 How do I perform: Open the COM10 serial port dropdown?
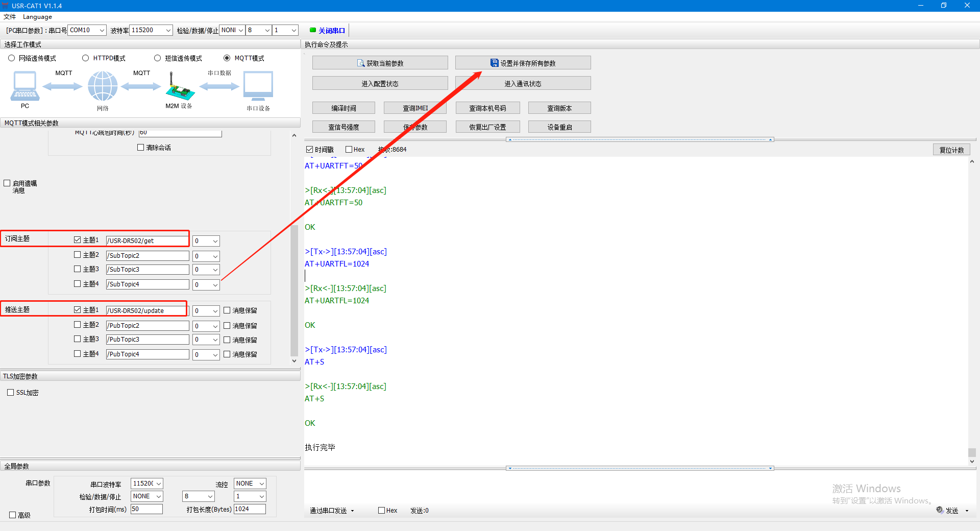pos(102,30)
